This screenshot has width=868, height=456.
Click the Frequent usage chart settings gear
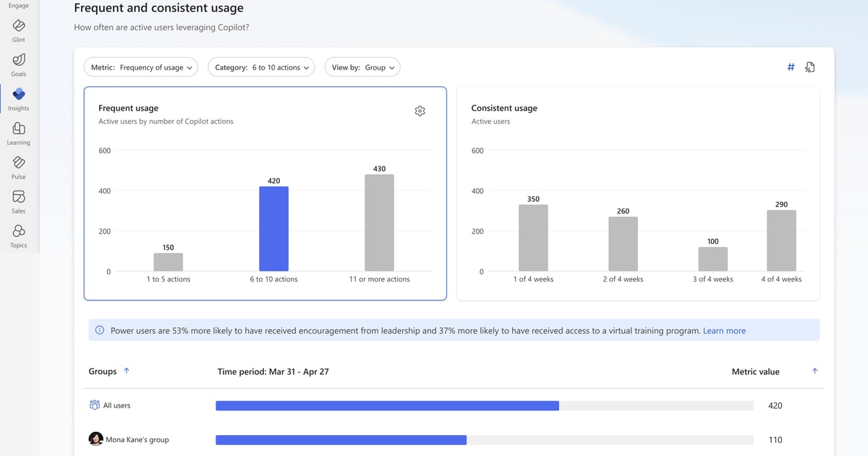pos(420,111)
